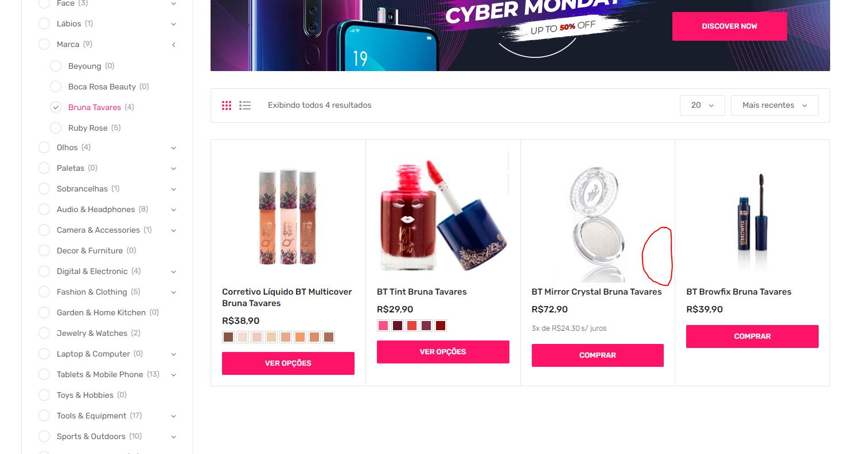Open the 20 items per page dropdown
The image size is (868, 454).
click(x=702, y=105)
